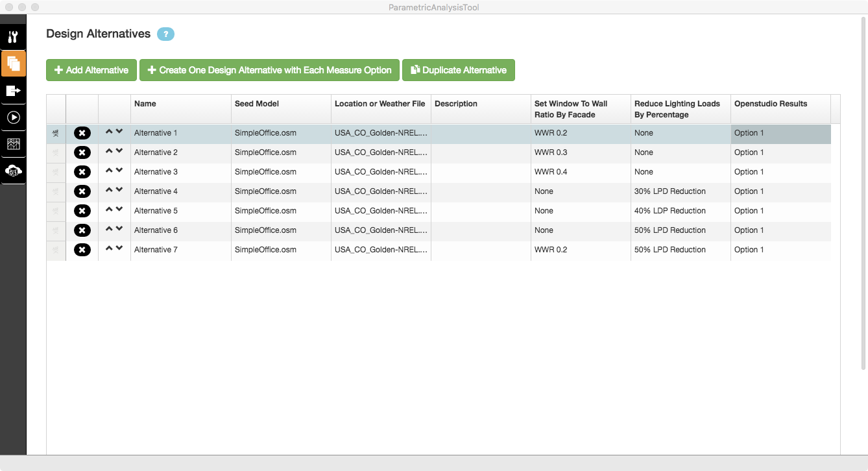The width and height of the screenshot is (868, 471).
Task: Move Alternative 5 down using its arrow
Action: pyautogui.click(x=119, y=210)
